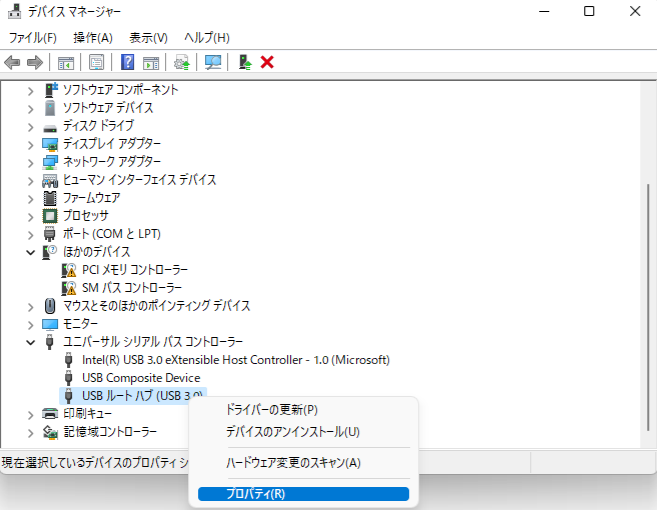Scan for hardware changes monitor icon
Screen dimensions: 657x510
(213, 63)
